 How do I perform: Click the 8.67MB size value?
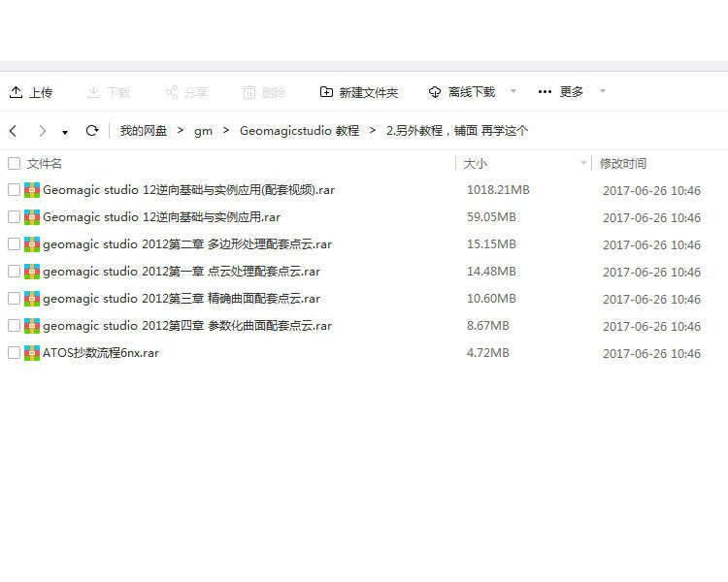click(488, 325)
